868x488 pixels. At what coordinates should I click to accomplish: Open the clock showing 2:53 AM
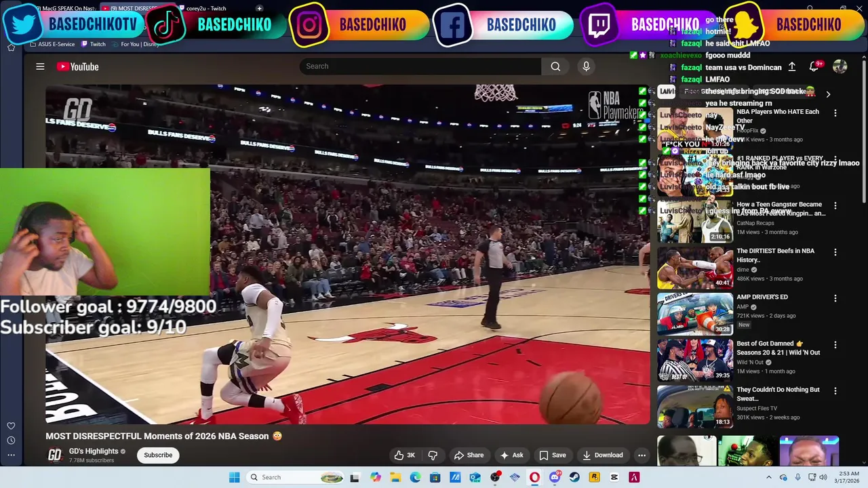point(845,477)
